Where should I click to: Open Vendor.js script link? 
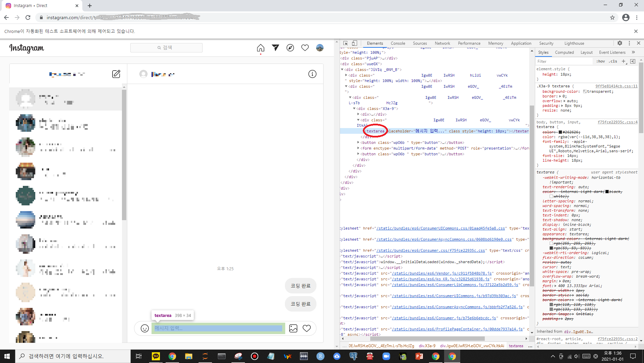click(441, 274)
